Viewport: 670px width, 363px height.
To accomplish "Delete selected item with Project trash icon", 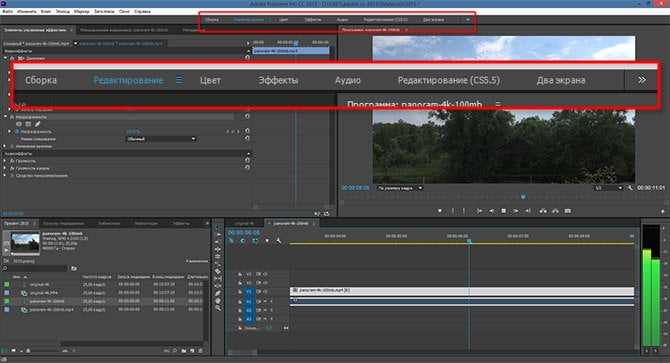I will coord(200,351).
